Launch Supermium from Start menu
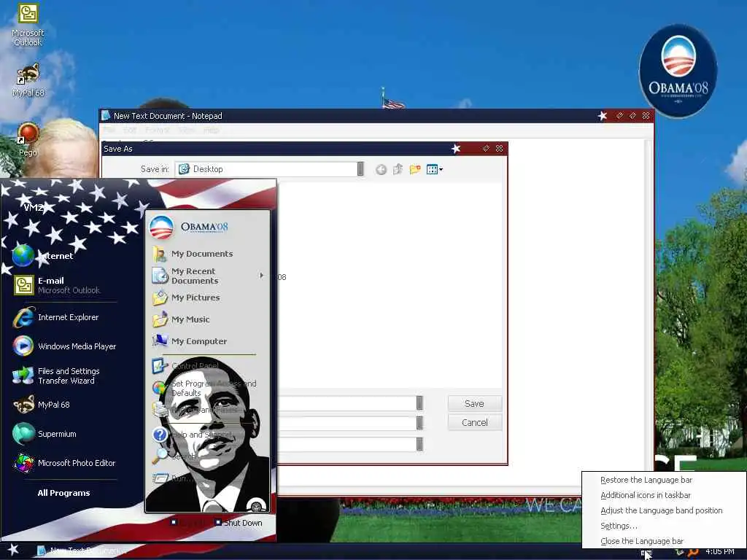Screen dimensions: 747x560 click(x=44, y=434)
